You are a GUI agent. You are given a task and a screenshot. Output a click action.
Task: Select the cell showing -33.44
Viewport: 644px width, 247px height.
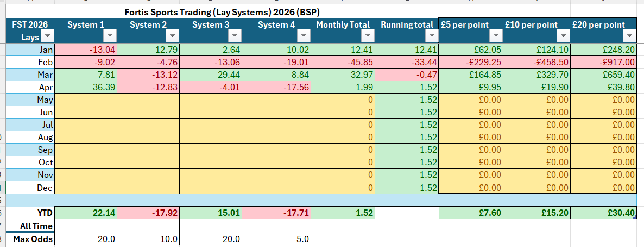pos(407,63)
